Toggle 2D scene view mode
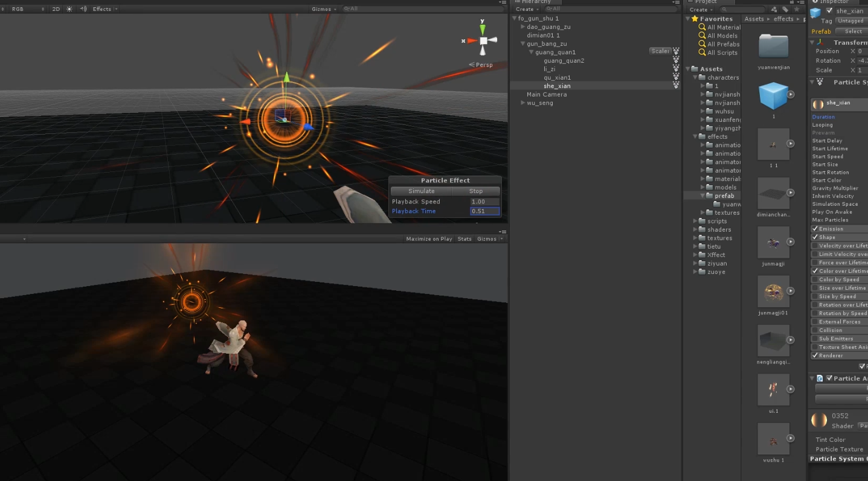This screenshot has height=481, width=868. pyautogui.click(x=56, y=9)
